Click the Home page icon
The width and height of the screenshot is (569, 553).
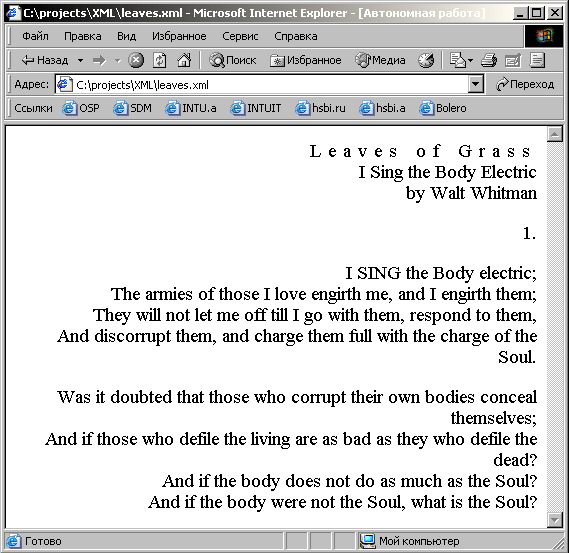click(184, 60)
